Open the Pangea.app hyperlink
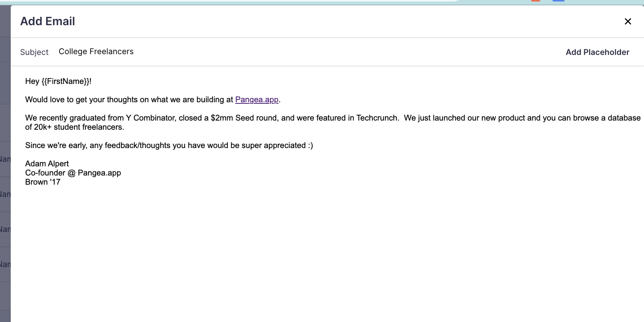The height and width of the screenshot is (322, 644). tap(257, 100)
